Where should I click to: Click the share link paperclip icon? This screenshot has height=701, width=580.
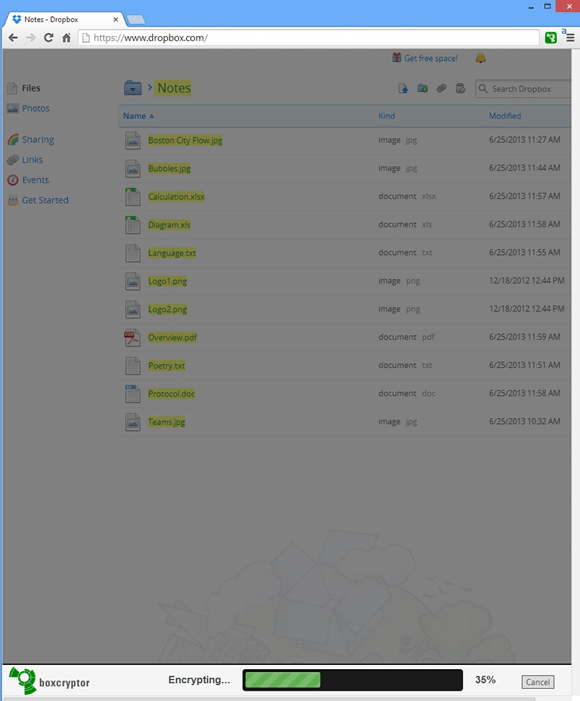tap(441, 89)
